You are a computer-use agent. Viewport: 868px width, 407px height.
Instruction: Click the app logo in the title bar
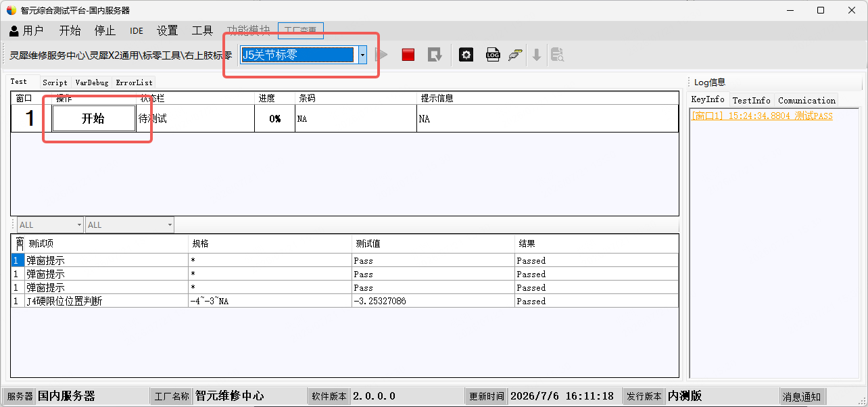11,10
